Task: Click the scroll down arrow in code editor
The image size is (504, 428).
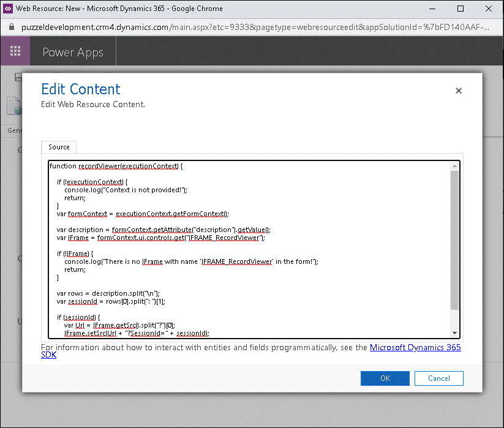Action: [454, 332]
